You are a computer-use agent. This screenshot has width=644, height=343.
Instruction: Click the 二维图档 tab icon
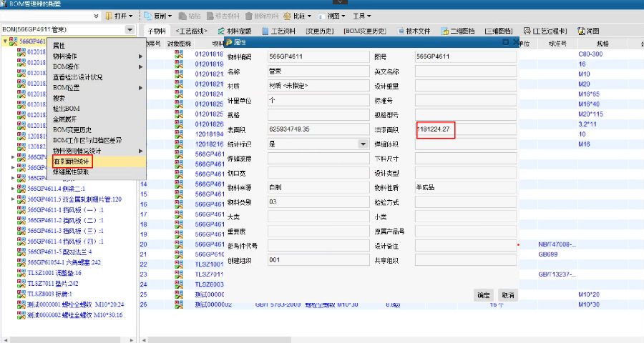(446, 31)
